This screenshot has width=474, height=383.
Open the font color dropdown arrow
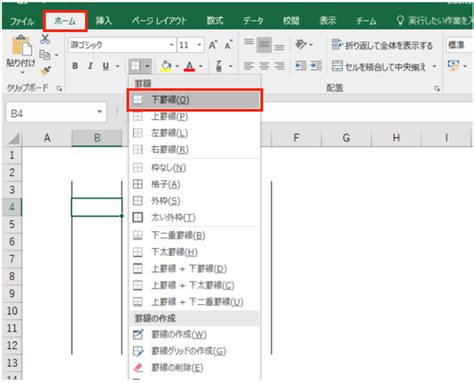tap(201, 66)
